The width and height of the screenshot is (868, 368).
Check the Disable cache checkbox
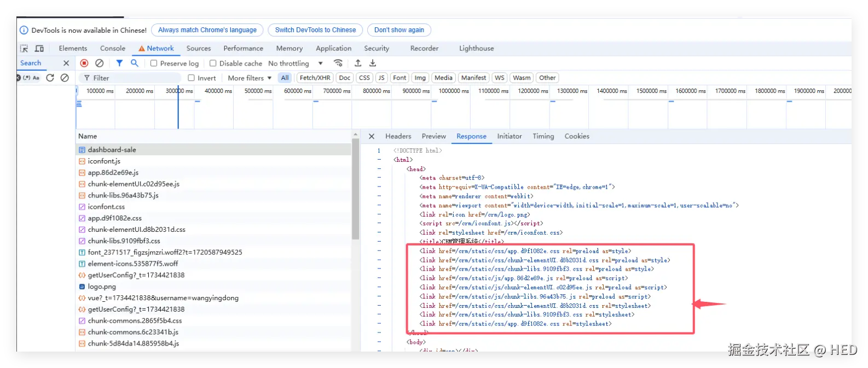pyautogui.click(x=213, y=63)
